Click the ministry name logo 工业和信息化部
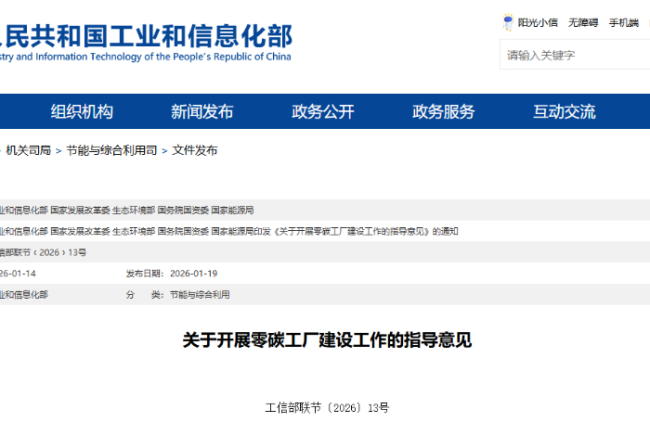The image size is (650, 435). point(146,36)
